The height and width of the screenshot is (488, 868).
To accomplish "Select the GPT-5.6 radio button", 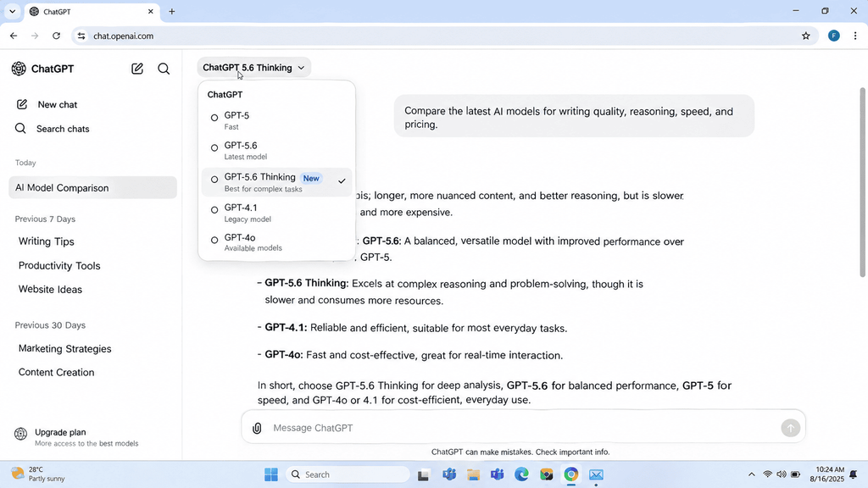I will coord(214,147).
